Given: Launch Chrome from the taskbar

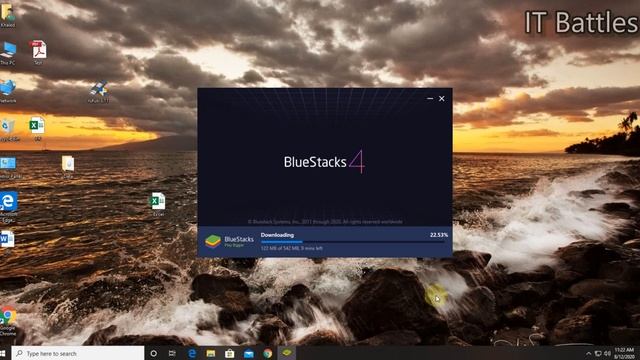Looking at the screenshot, I should pos(268,353).
